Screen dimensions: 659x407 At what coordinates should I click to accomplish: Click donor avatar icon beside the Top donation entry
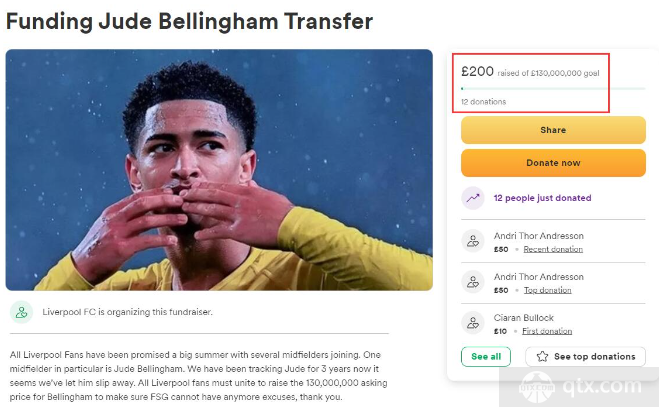[x=473, y=282]
